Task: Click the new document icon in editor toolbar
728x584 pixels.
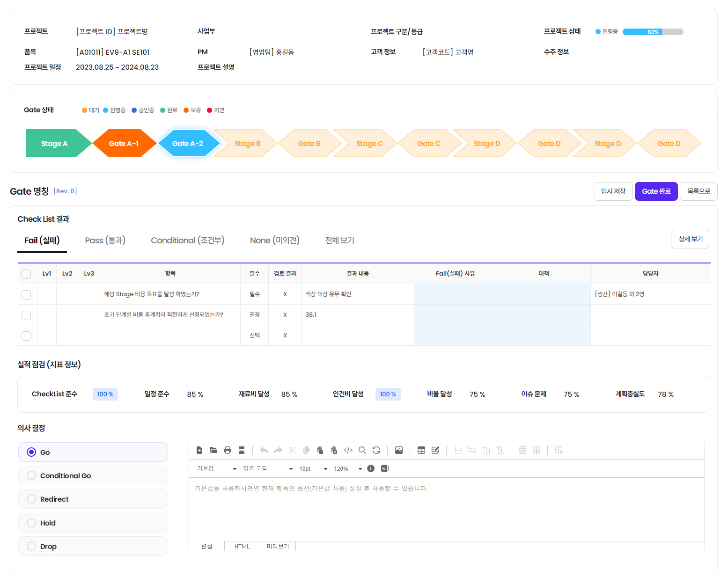Action: (x=199, y=450)
